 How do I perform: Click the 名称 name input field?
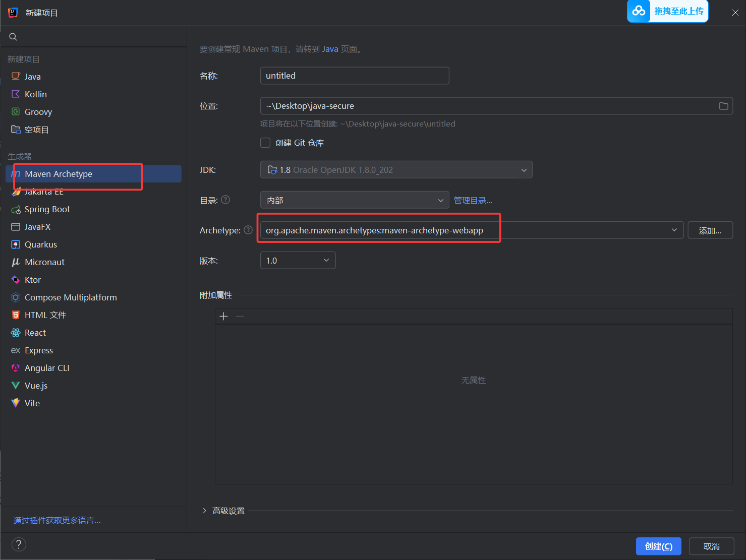click(354, 76)
